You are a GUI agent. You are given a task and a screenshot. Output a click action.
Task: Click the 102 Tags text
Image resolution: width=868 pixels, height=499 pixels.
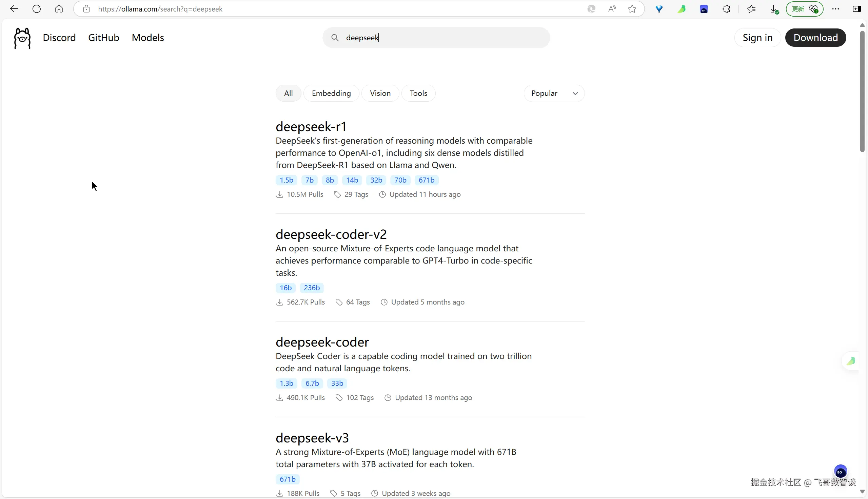click(x=360, y=398)
